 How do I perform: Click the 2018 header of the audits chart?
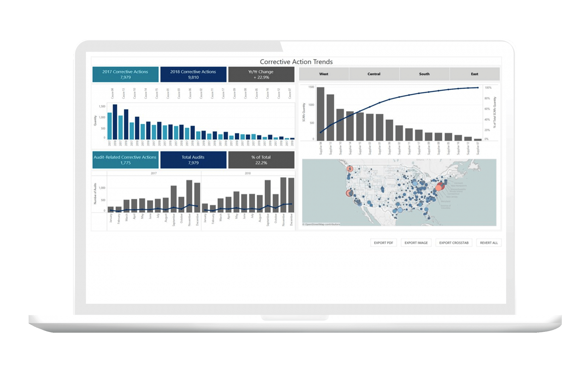[x=248, y=173]
